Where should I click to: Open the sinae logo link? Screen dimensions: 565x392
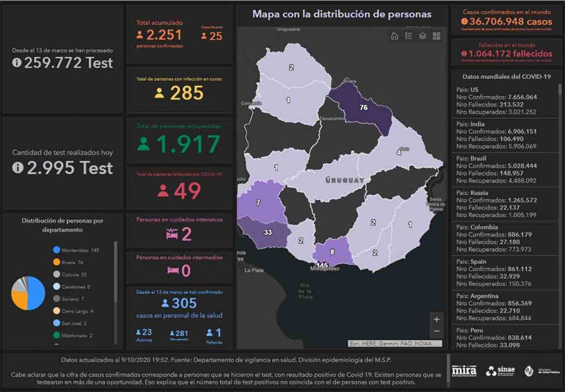[x=499, y=371]
